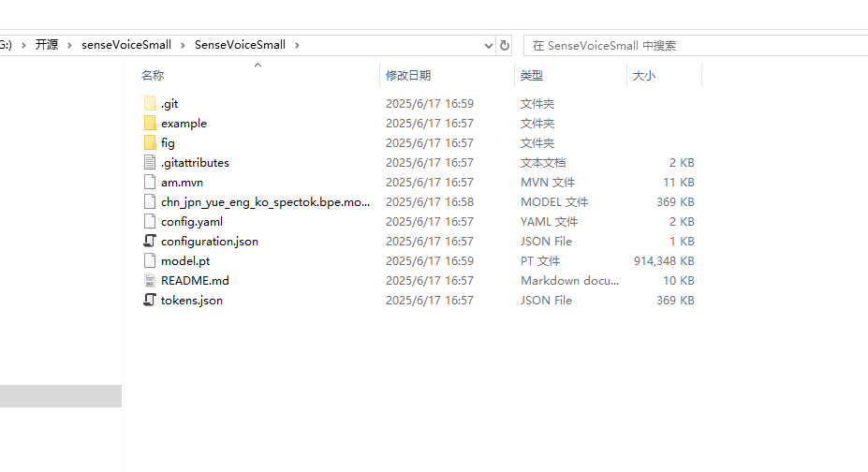Image resolution: width=868 pixels, height=472 pixels.
Task: Select the fig folder name
Action: (168, 142)
